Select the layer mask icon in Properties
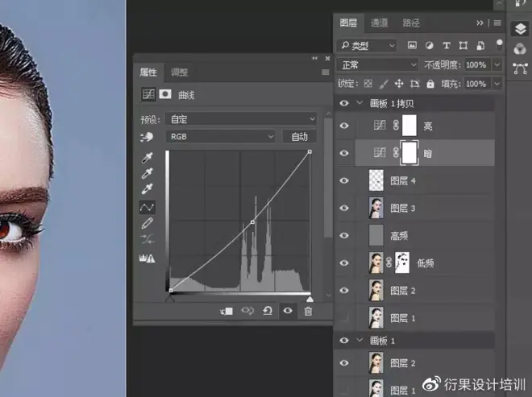 pyautogui.click(x=165, y=94)
